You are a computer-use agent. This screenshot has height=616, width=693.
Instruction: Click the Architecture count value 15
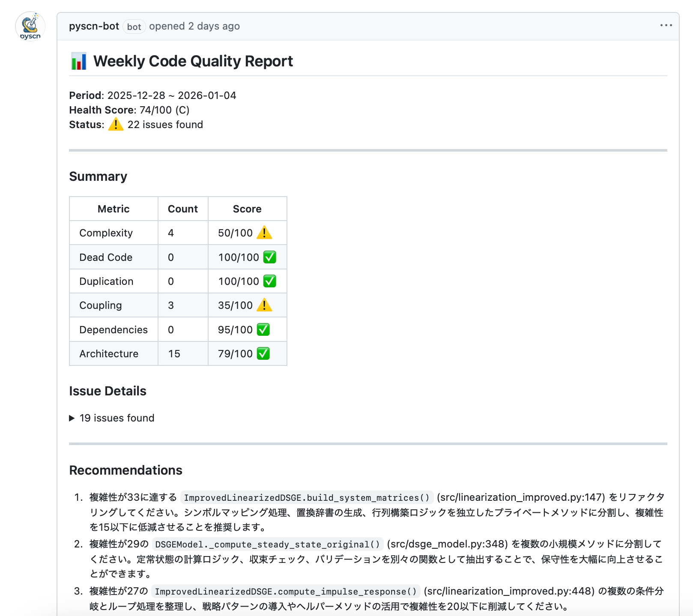point(174,353)
